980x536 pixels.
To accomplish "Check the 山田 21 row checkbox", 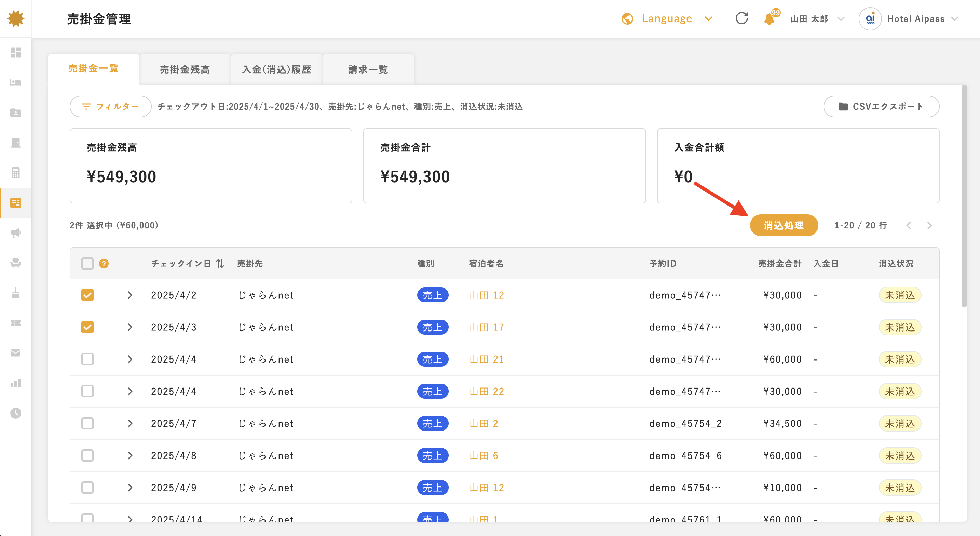I will click(x=87, y=359).
